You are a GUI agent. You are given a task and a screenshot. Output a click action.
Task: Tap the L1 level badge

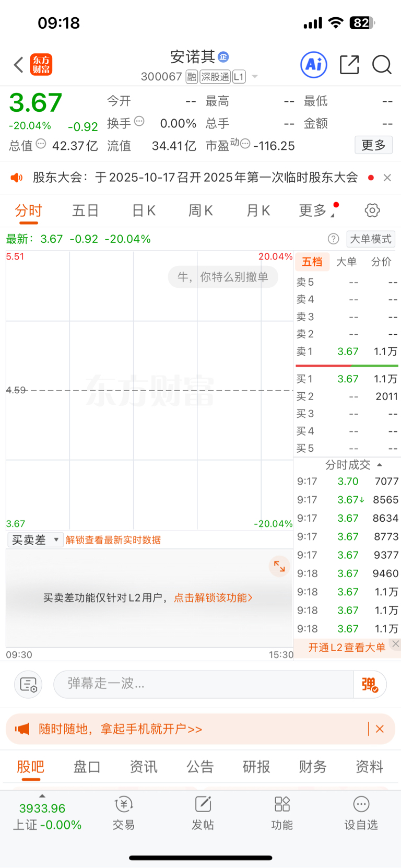(239, 77)
